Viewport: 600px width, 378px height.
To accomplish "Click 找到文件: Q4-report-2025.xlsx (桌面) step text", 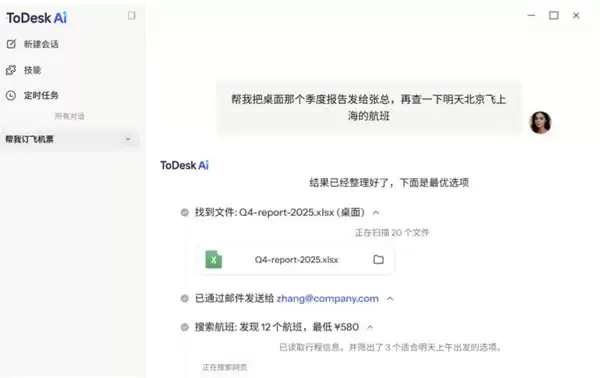I will [280, 212].
